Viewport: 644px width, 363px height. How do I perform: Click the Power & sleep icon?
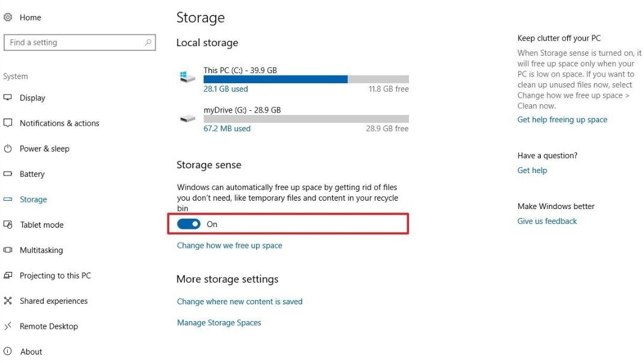click(x=8, y=149)
